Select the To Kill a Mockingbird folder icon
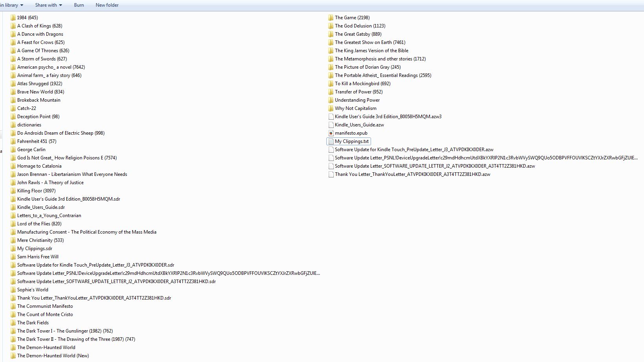644x362 pixels. click(x=331, y=84)
